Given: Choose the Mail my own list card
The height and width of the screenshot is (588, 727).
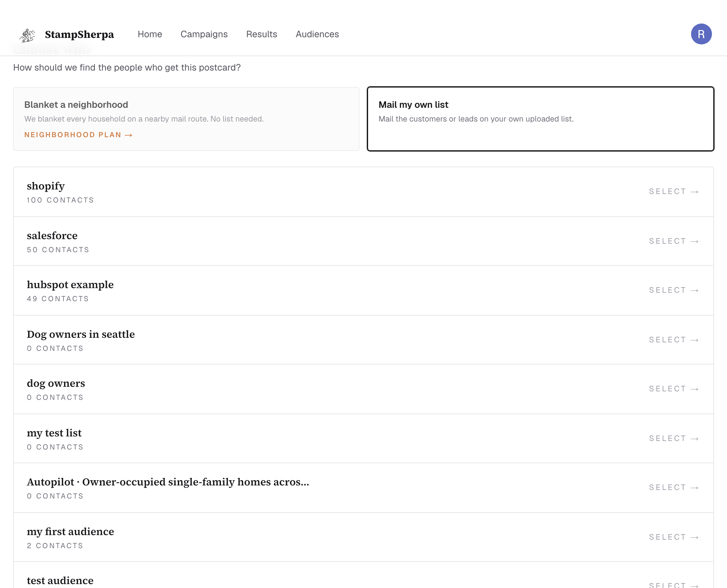Looking at the screenshot, I should coord(540,119).
